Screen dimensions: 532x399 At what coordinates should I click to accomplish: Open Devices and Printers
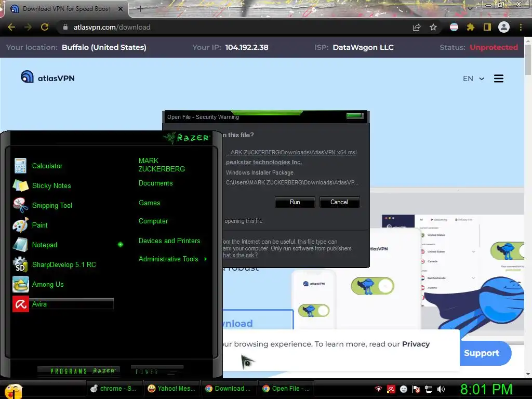(169, 241)
